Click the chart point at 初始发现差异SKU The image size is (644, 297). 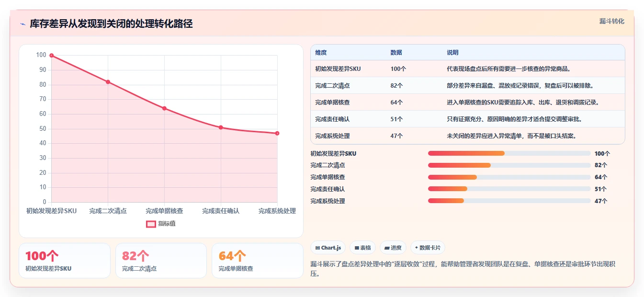click(x=52, y=56)
